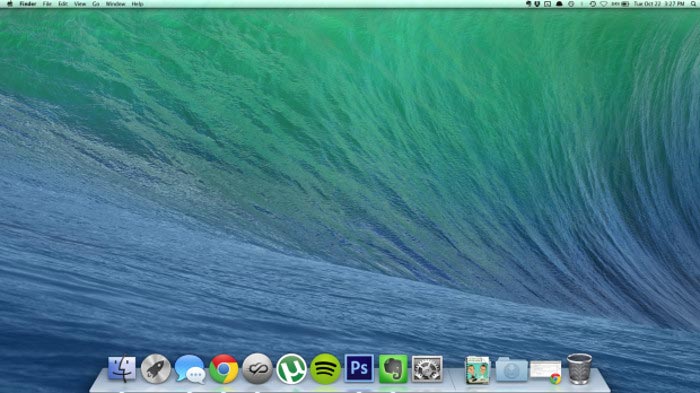This screenshot has height=393, width=700.
Task: Open the Go menu
Action: click(x=96, y=4)
